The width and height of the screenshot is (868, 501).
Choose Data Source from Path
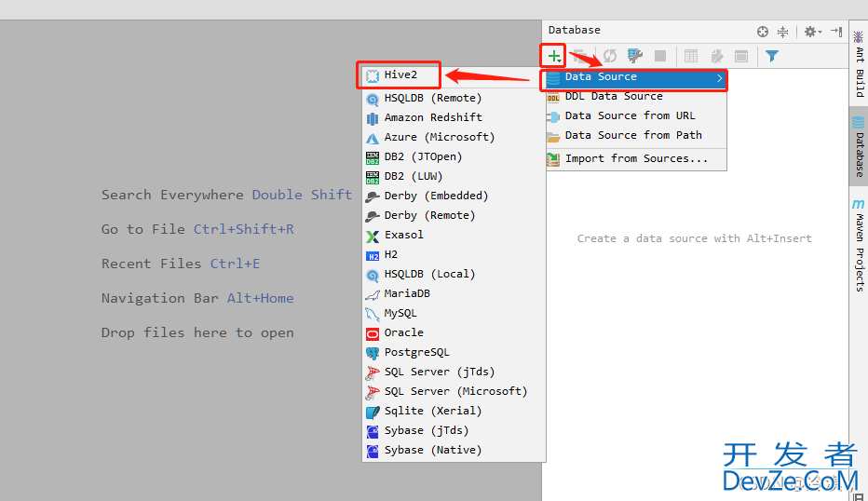click(x=636, y=135)
